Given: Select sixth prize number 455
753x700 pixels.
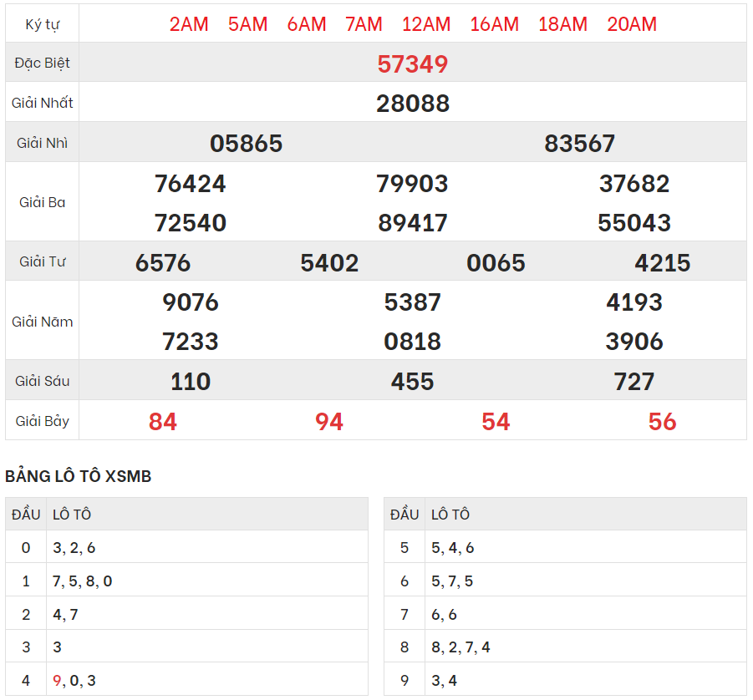Looking at the screenshot, I should [413, 382].
